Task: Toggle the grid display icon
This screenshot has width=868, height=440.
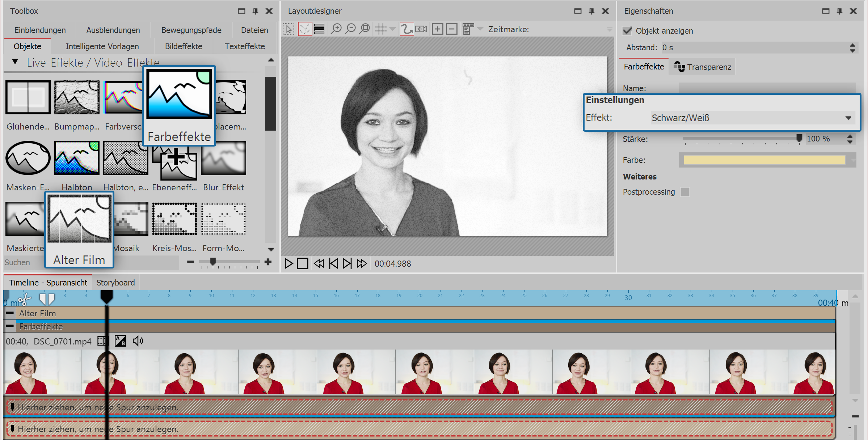Action: (381, 29)
